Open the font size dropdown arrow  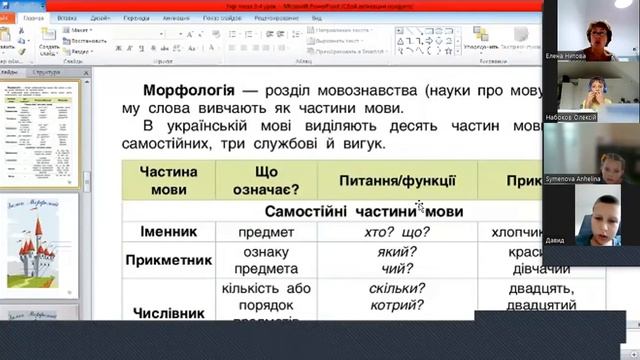tap(180, 35)
